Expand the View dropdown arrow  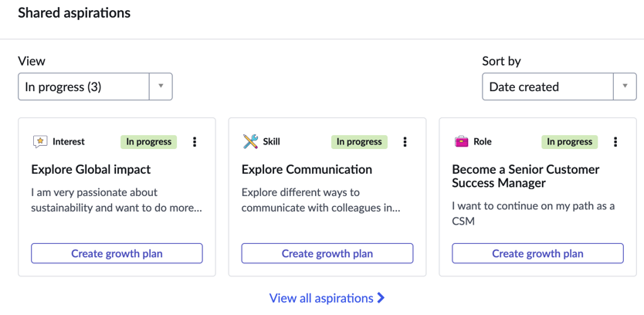161,86
